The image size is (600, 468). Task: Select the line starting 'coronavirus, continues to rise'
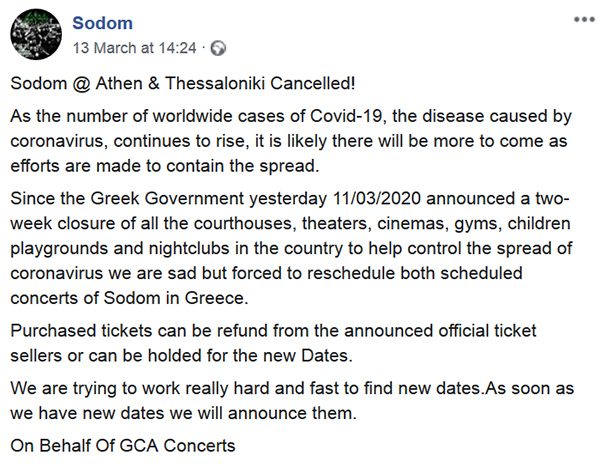pos(289,141)
